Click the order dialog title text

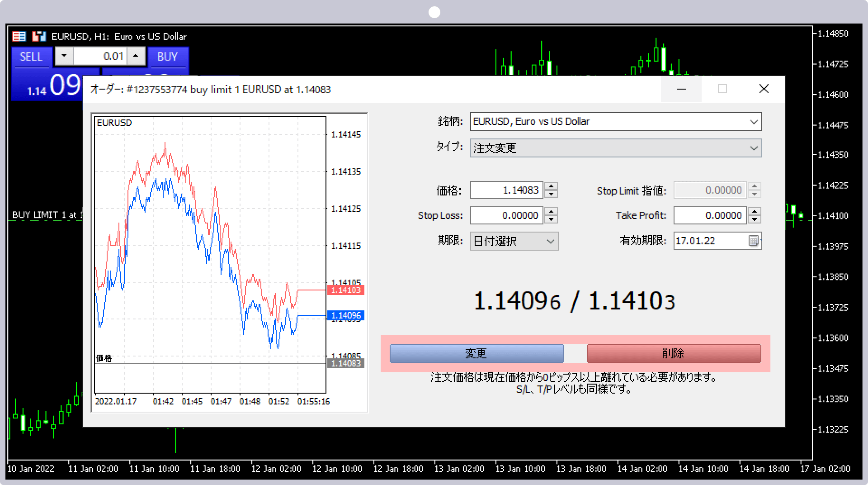pos(211,90)
